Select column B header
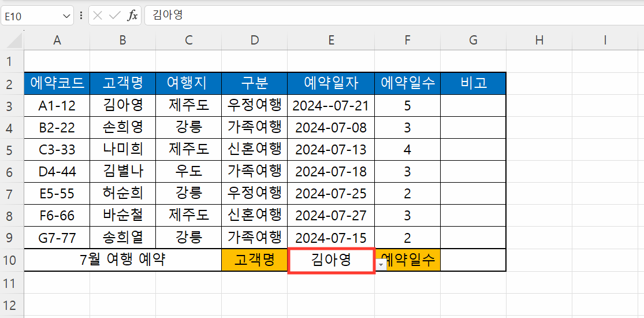 coord(123,40)
